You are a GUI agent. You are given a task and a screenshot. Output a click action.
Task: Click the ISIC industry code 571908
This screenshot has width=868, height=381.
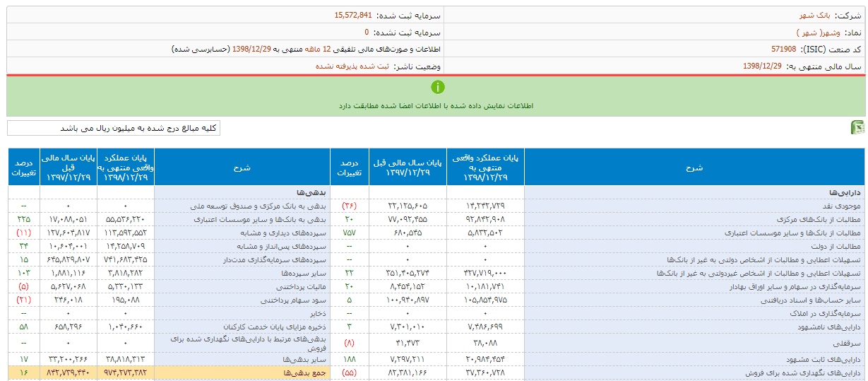point(785,49)
